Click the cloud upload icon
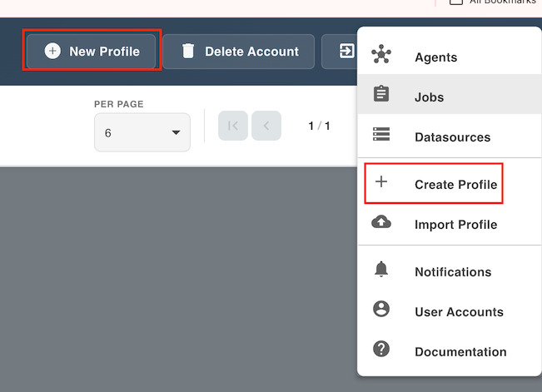The height and width of the screenshot is (392, 542). pos(381,222)
